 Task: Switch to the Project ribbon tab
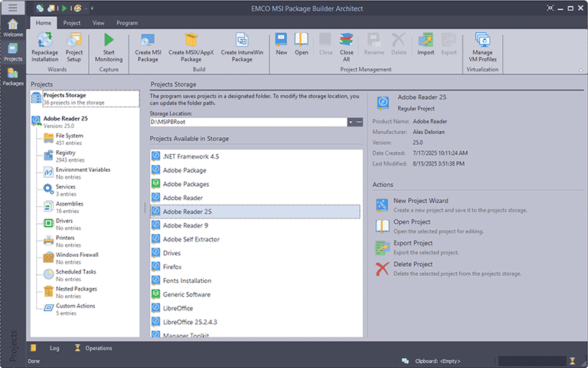click(72, 23)
